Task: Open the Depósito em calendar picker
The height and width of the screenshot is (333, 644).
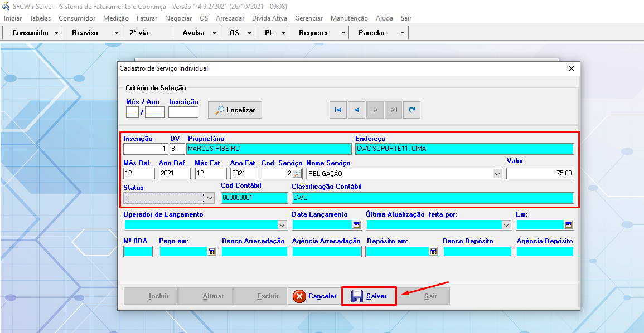Action: [433, 252]
